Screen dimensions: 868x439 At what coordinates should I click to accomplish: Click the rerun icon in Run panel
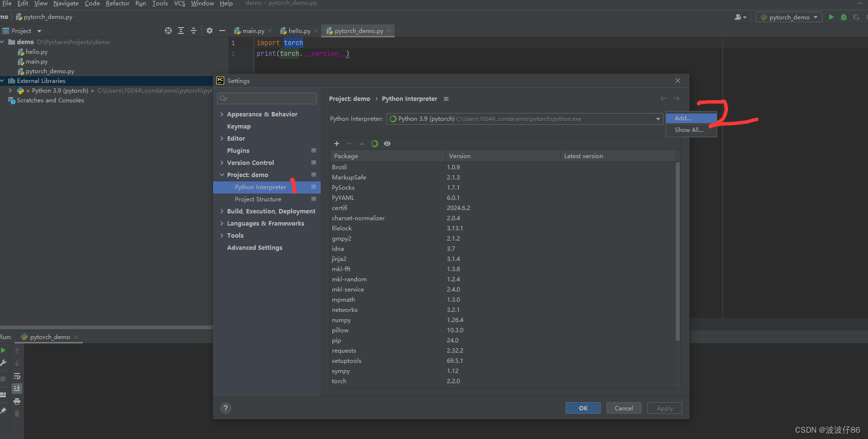click(x=3, y=350)
